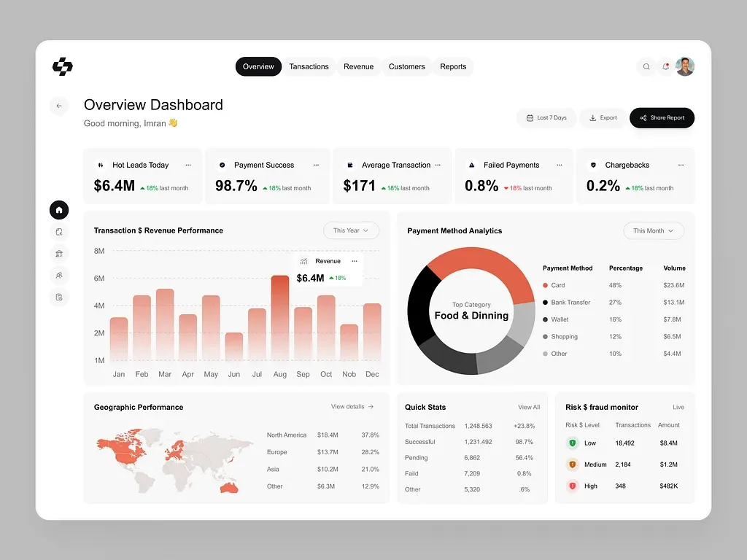The image size is (747, 560).
Task: Click the Average Transaction card icon
Action: pyautogui.click(x=349, y=165)
